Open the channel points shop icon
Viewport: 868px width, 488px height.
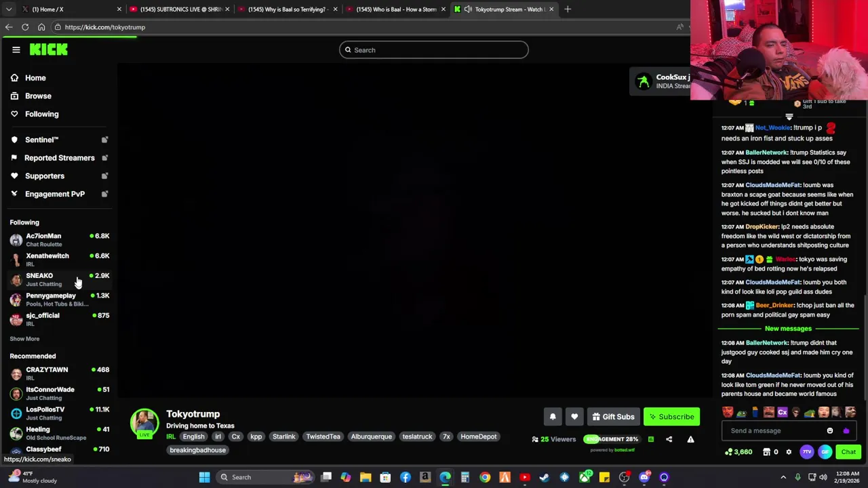[766, 452]
